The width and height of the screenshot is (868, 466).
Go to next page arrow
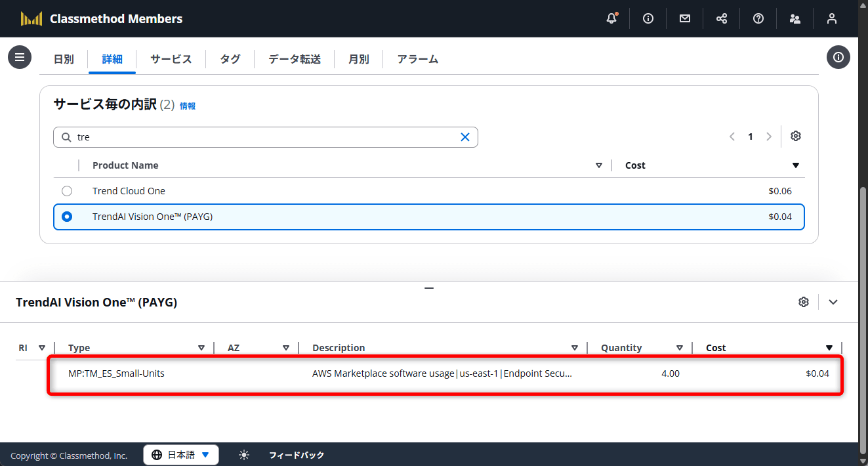point(769,137)
